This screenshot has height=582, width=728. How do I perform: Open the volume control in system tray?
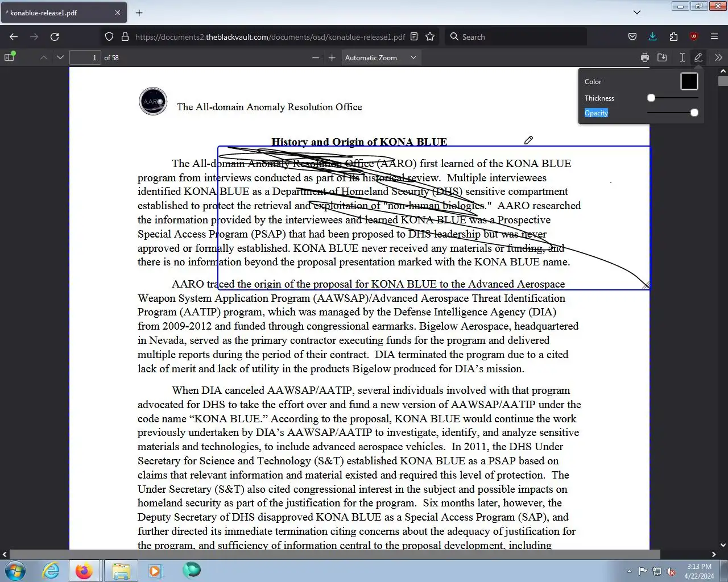(671, 571)
